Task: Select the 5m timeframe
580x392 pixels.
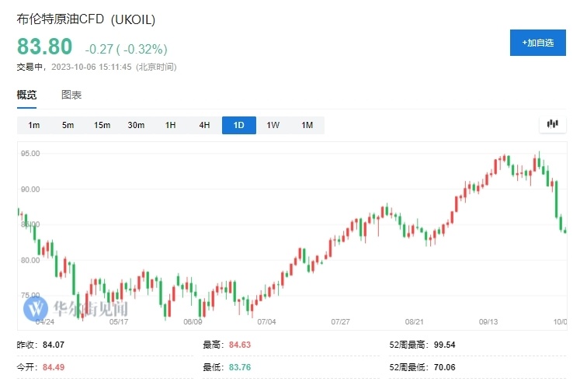Action: [68, 125]
